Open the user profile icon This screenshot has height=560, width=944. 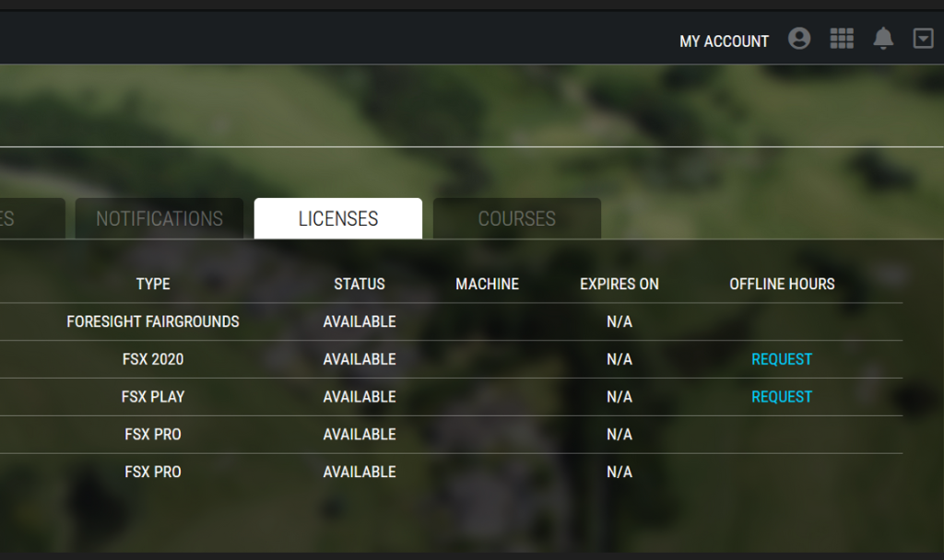click(x=799, y=39)
